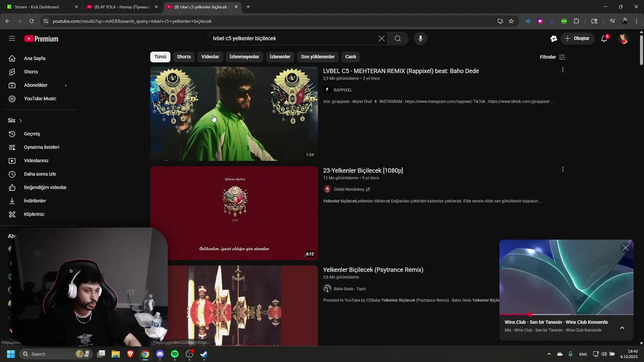Open the Üstâd Kemânkeş channel link
This screenshot has width=644, height=362.
(349, 190)
